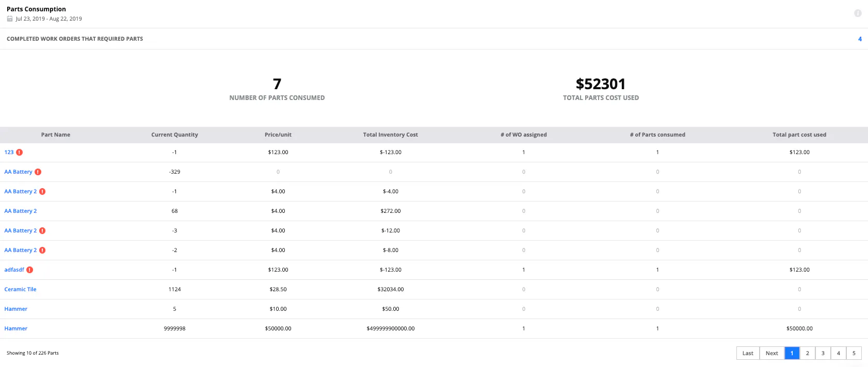The height and width of the screenshot is (367, 868).
Task: Select pagination page 1
Action: pos(792,353)
